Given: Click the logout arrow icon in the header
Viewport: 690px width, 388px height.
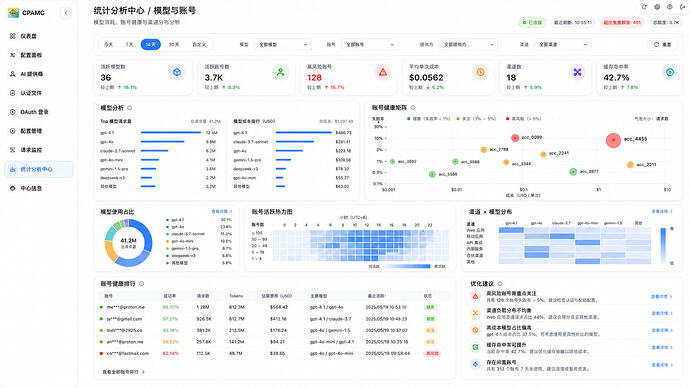Looking at the screenshot, I should click(x=683, y=7).
